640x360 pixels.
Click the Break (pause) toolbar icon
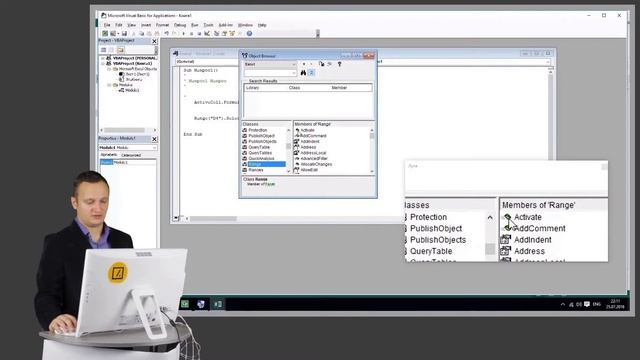pyautogui.click(x=191, y=33)
